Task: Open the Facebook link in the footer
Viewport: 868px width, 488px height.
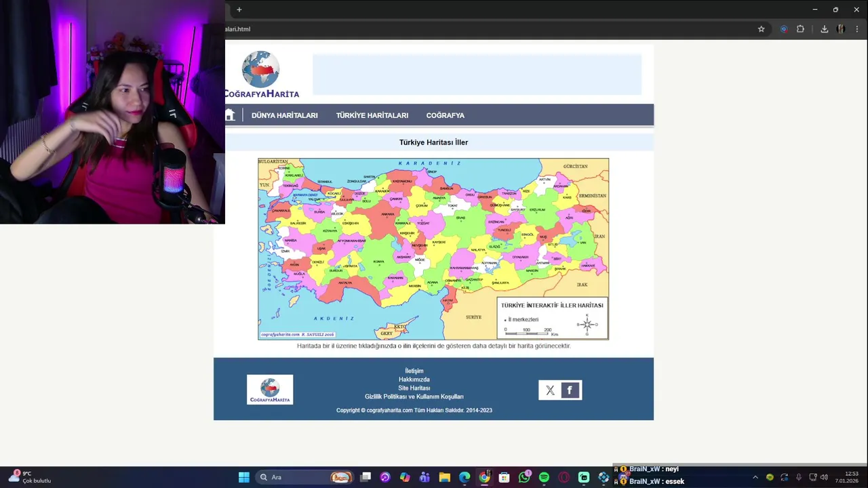Action: tap(570, 390)
